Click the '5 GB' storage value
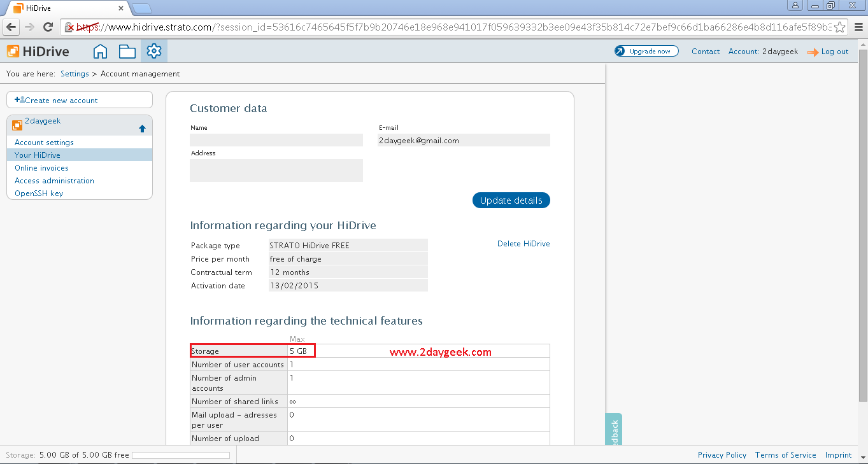The height and width of the screenshot is (464, 868). coord(298,351)
